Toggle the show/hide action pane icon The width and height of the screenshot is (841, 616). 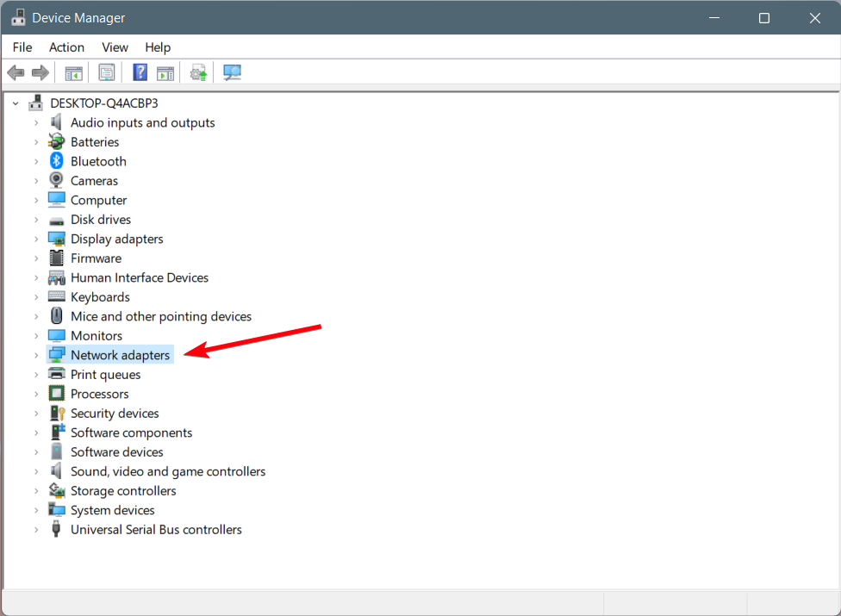(x=165, y=73)
